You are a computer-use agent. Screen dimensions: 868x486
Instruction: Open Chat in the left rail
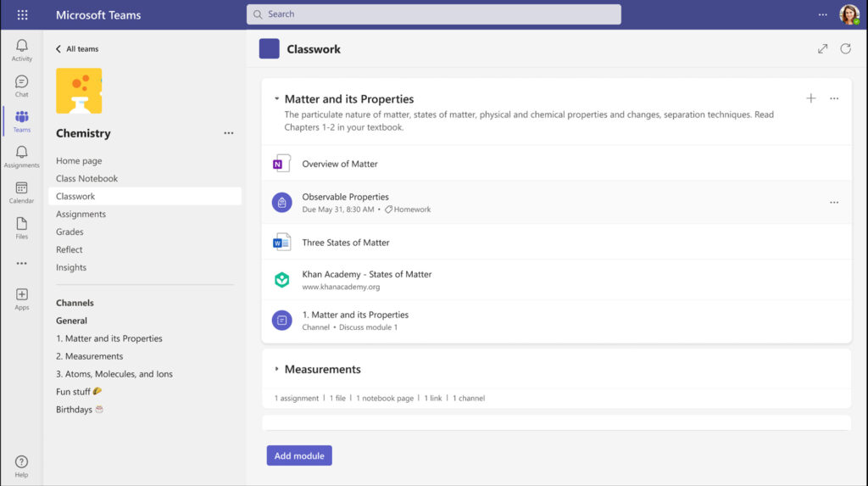pyautogui.click(x=22, y=85)
